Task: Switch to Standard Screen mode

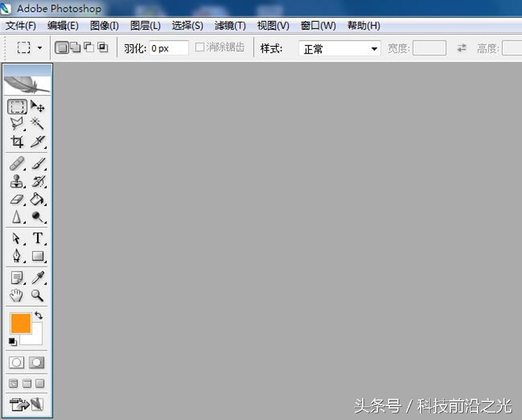Action: [x=13, y=384]
